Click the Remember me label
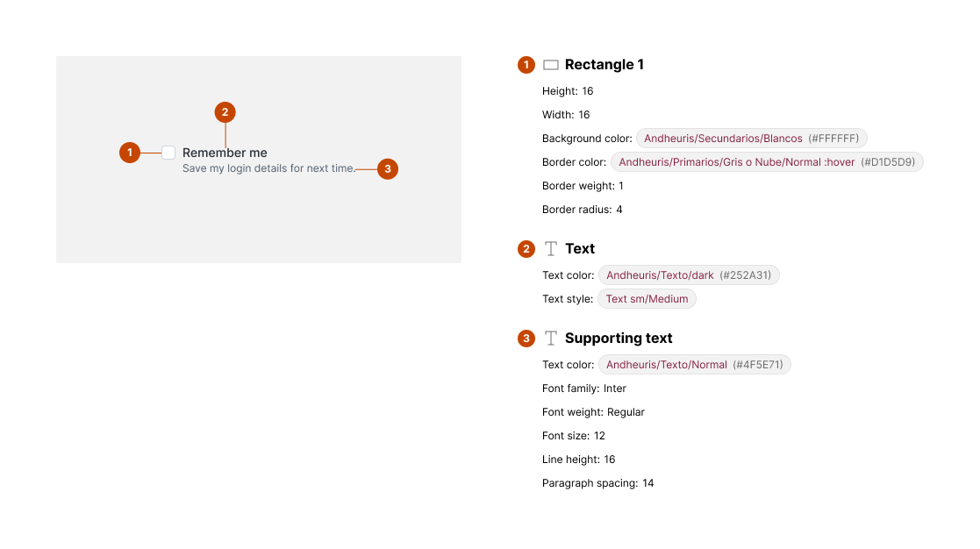The image size is (980, 549). tap(225, 153)
